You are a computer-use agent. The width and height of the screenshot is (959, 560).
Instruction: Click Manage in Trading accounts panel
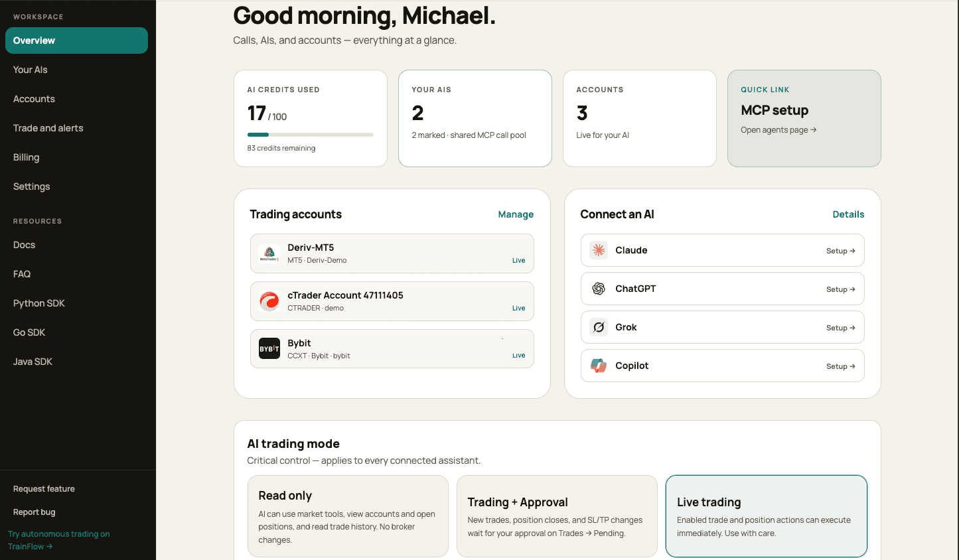coord(516,214)
